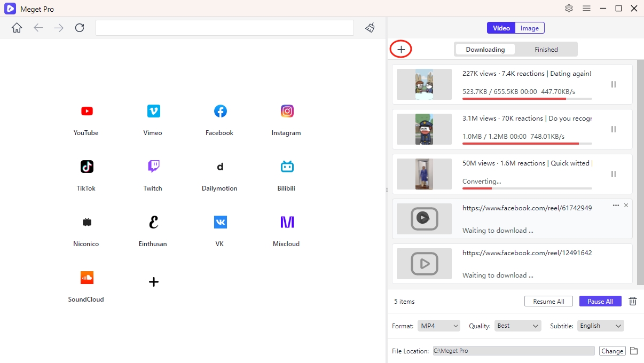Add a new site shortcut with plus icon

(x=154, y=282)
